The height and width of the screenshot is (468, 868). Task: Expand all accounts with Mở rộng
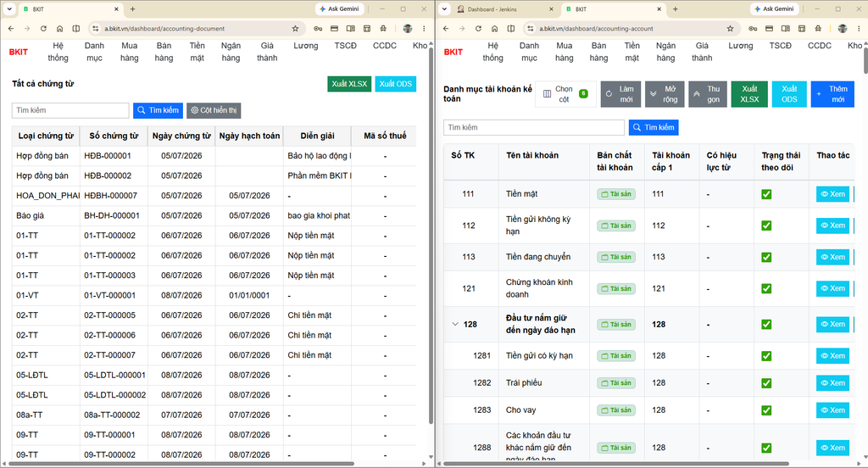[665, 94]
